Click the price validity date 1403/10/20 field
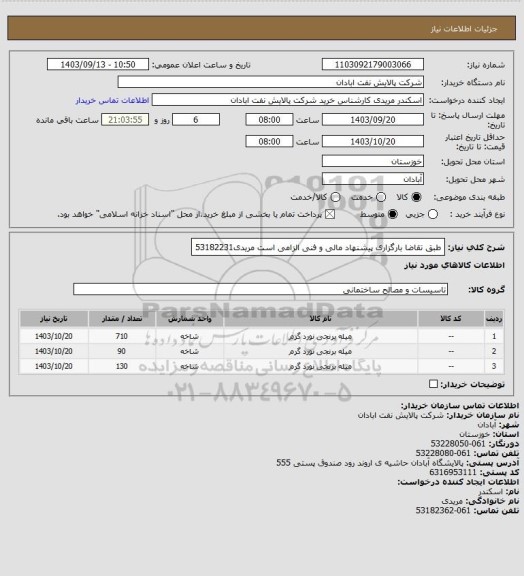Viewport: 524px width, 576px height. 373,141
